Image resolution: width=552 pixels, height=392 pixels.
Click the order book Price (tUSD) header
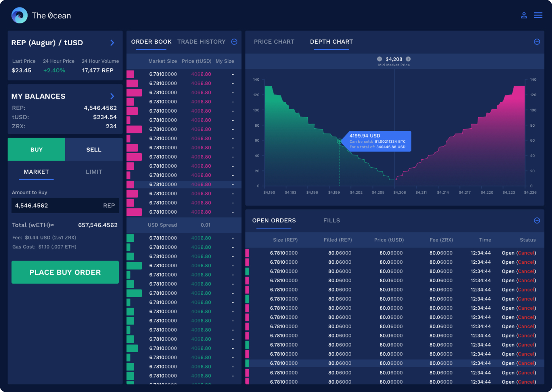click(x=196, y=61)
